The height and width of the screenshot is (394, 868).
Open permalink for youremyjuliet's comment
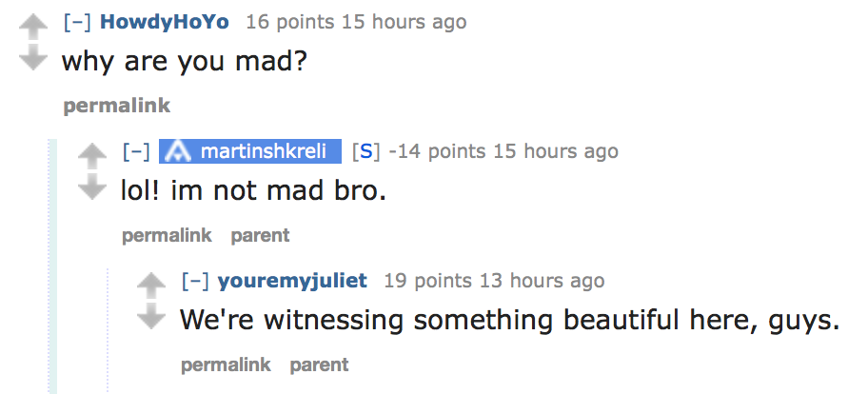click(226, 364)
